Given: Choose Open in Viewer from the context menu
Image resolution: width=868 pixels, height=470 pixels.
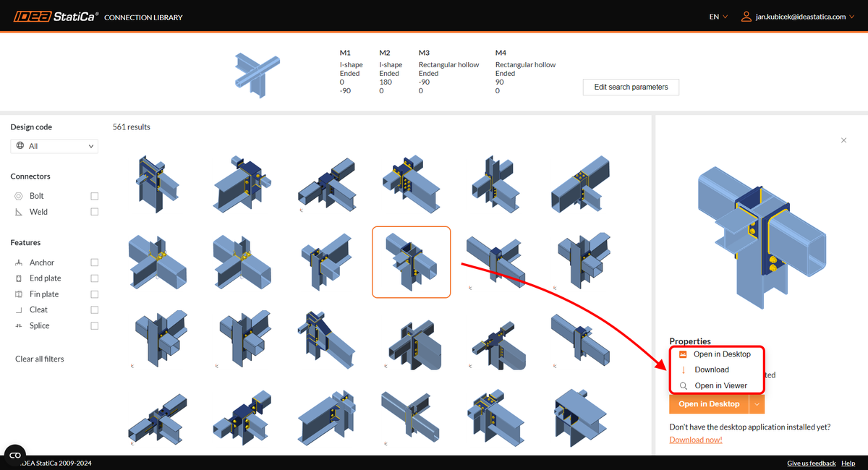Looking at the screenshot, I should 720,385.
